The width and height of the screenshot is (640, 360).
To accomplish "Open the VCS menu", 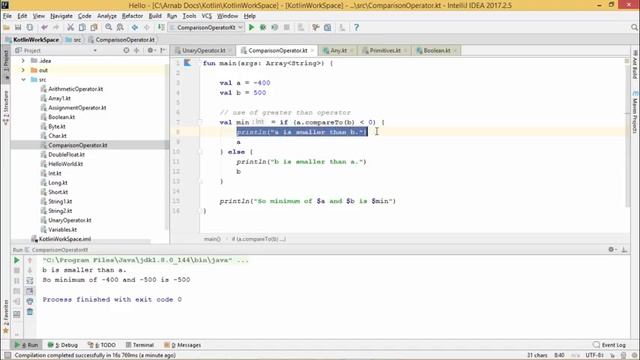I will click(207, 16).
